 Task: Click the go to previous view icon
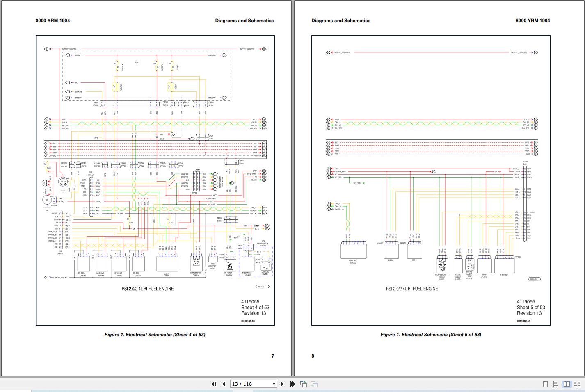(x=304, y=384)
